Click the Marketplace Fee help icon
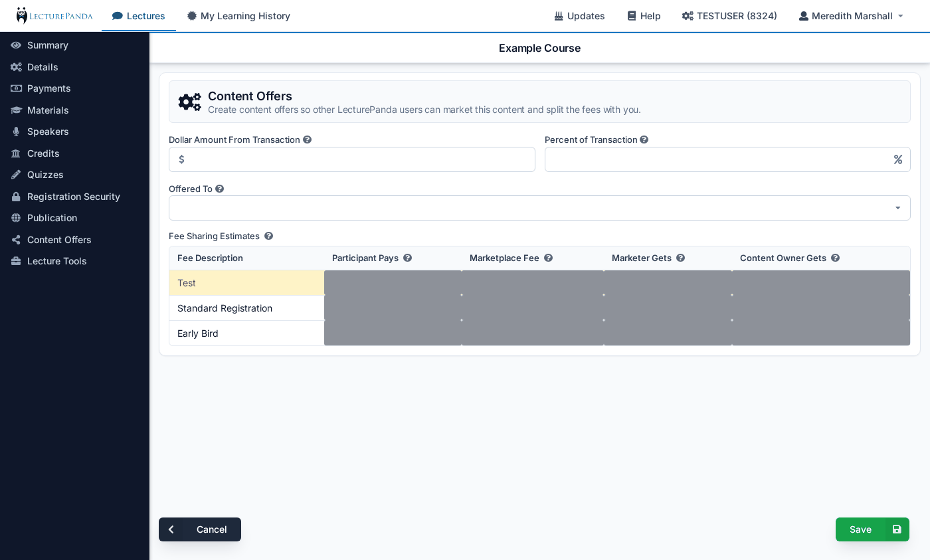 548,258
